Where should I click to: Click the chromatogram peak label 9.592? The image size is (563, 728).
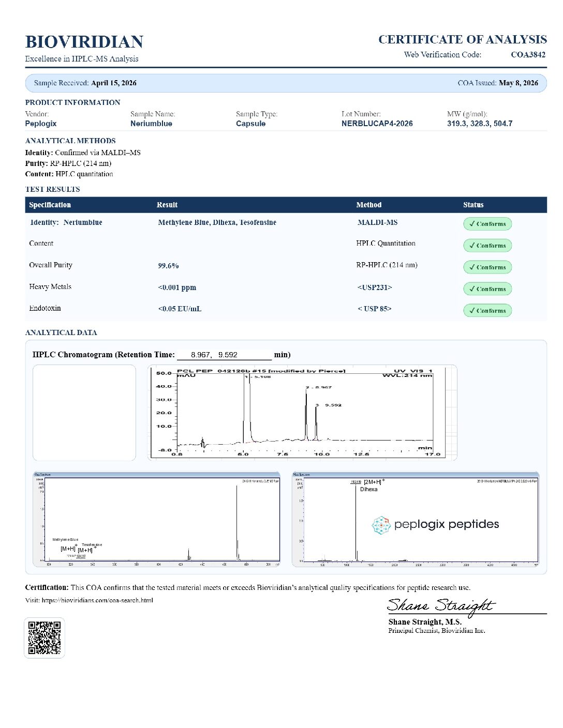click(x=329, y=405)
